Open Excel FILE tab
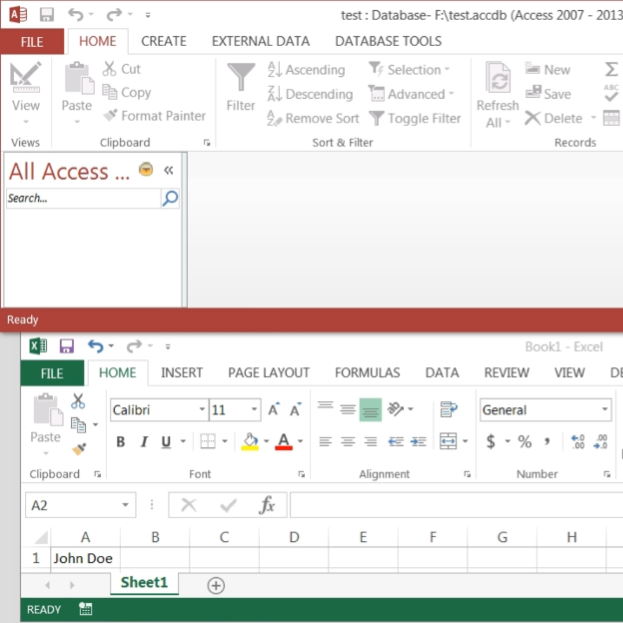Image resolution: width=623 pixels, height=623 pixels. 52,373
